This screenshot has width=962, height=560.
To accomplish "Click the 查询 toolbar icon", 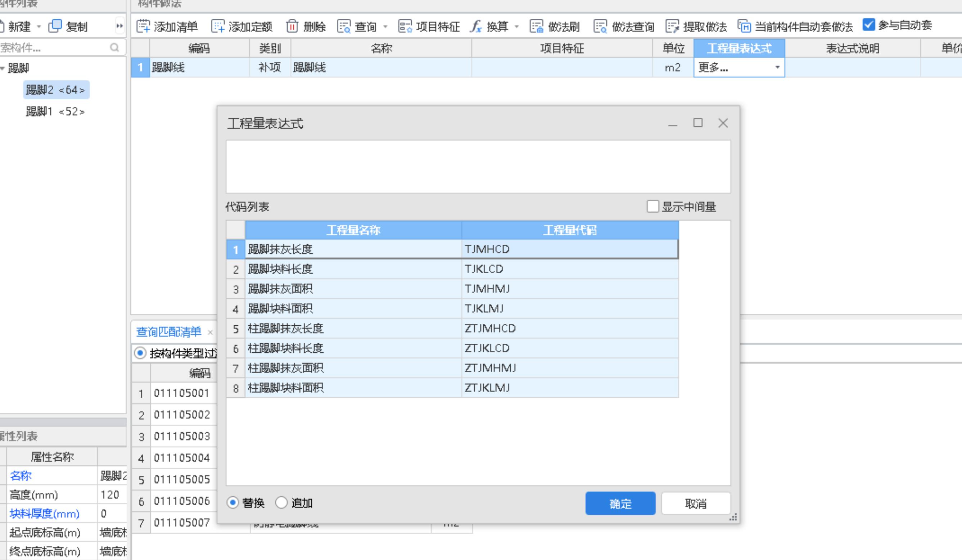I will (x=344, y=26).
